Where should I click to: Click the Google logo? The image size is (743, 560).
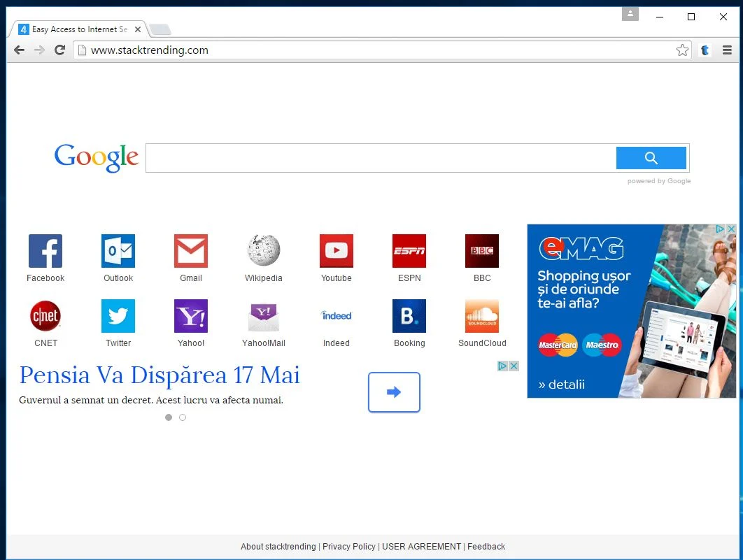pyautogui.click(x=96, y=157)
